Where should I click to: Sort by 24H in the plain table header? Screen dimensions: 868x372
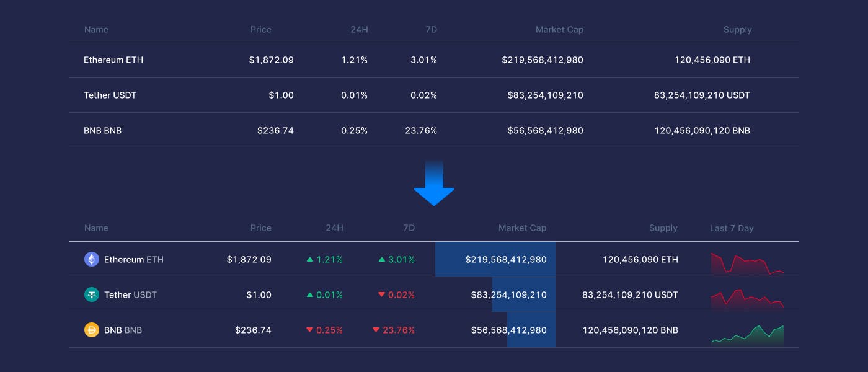(x=359, y=30)
